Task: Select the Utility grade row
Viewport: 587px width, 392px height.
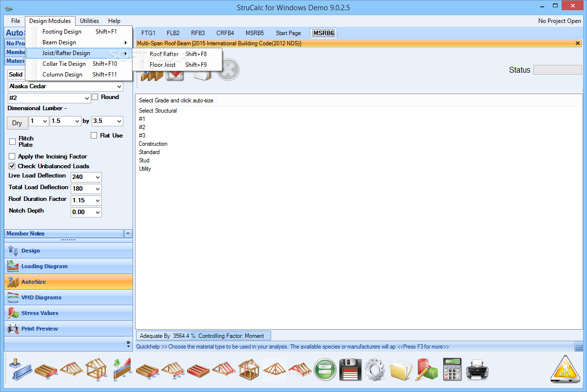Action: pyautogui.click(x=145, y=169)
